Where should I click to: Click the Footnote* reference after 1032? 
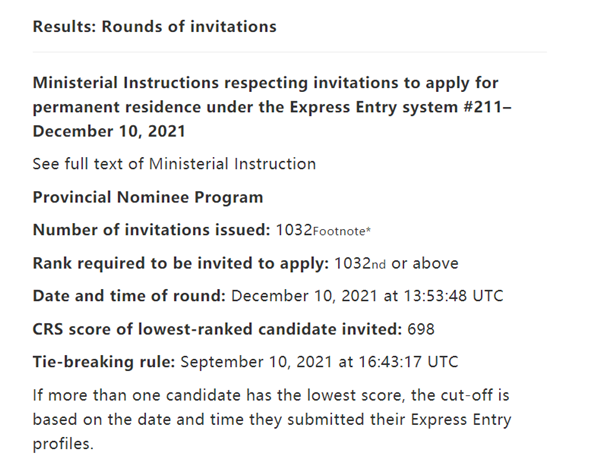(x=342, y=231)
